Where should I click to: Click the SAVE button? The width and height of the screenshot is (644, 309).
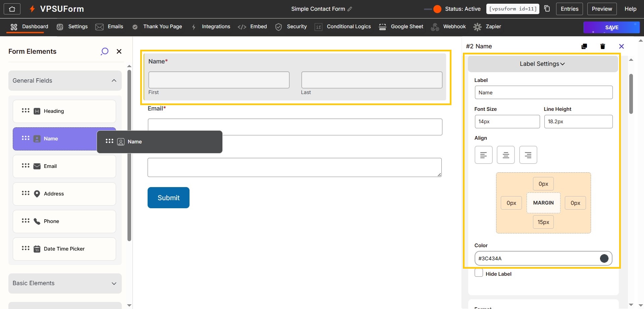click(611, 27)
